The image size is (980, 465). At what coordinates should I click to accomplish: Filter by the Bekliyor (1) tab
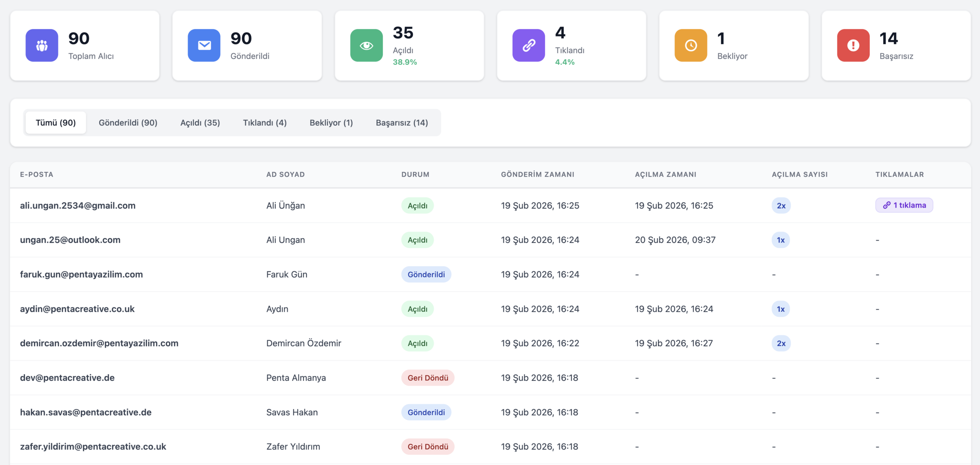tap(331, 123)
